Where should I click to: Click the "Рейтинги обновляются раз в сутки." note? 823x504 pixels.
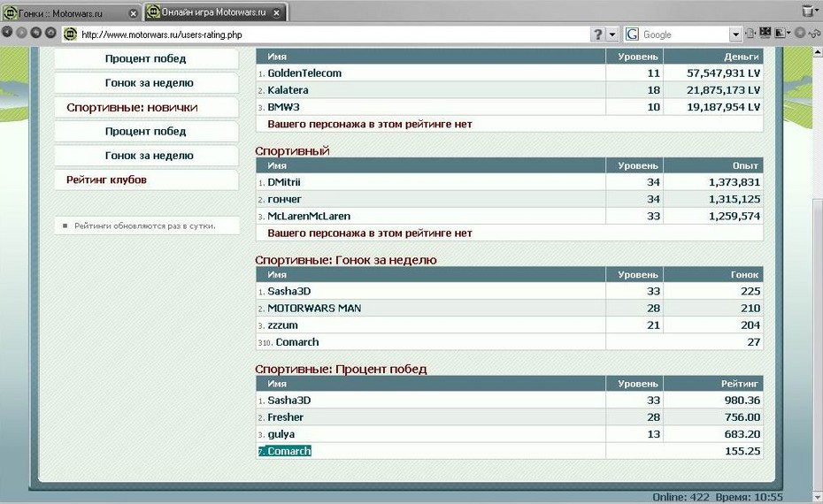click(x=145, y=226)
